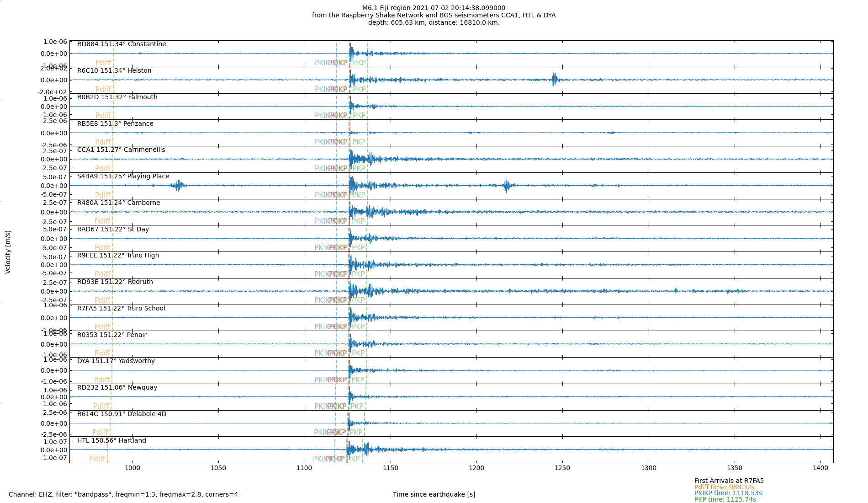
Task: Click the burst near 1217 s on Playing Place trace
Action: 507,185
